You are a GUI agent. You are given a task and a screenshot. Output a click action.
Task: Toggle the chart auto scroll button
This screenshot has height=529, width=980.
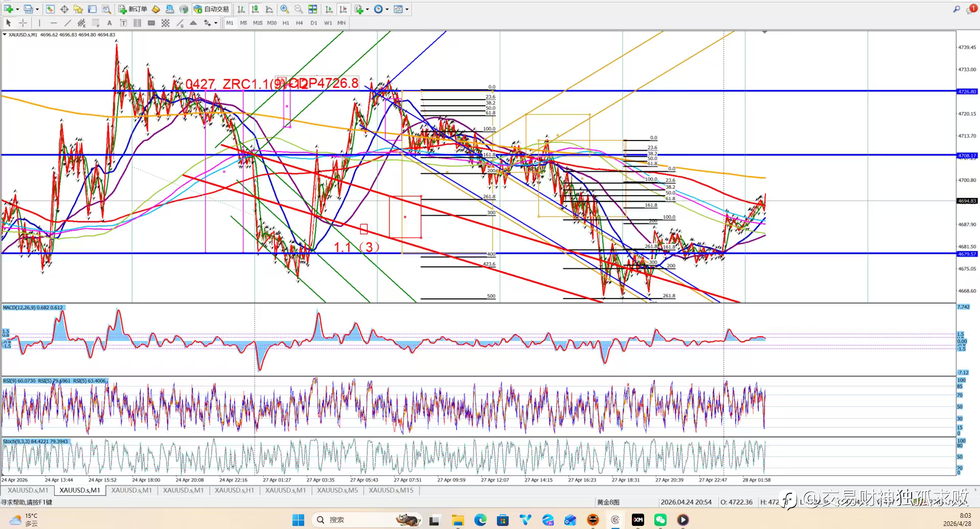point(329,9)
